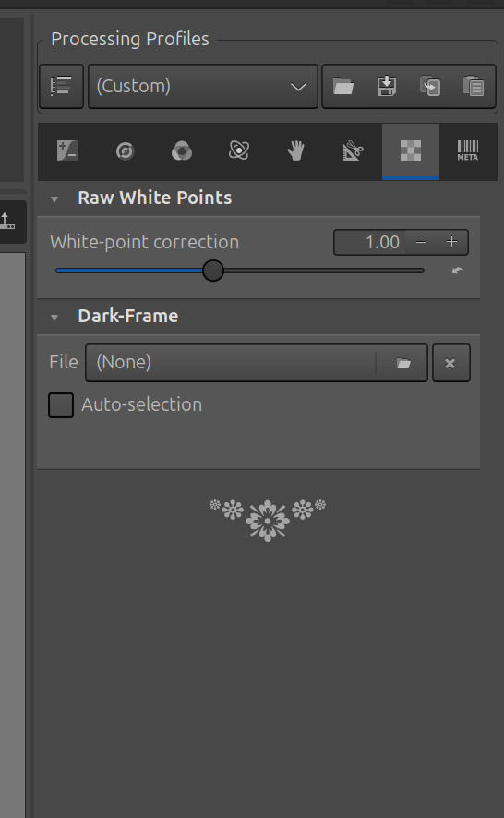The image size is (504, 818).
Task: Select the Raw tab checkerboard icon
Action: point(411,151)
